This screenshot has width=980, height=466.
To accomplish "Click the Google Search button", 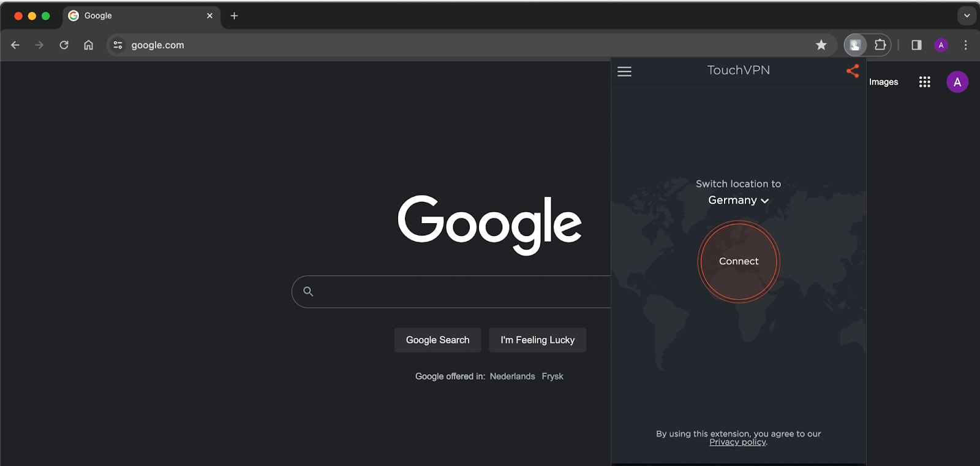I will 437,340.
